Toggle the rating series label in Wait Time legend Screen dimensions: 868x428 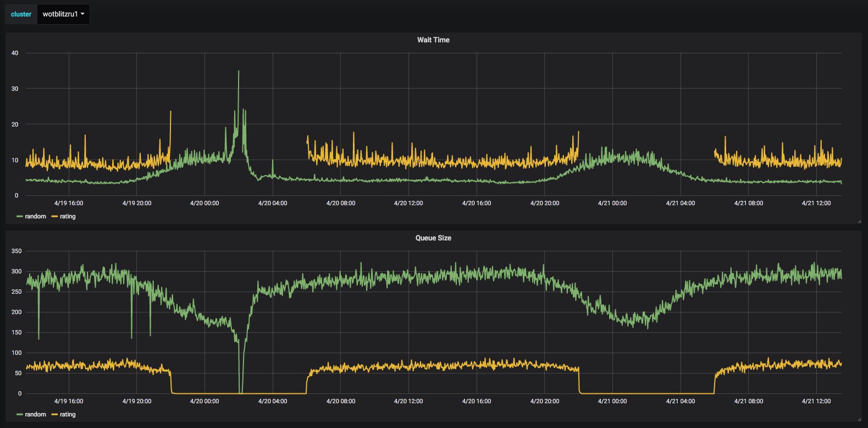(x=68, y=216)
